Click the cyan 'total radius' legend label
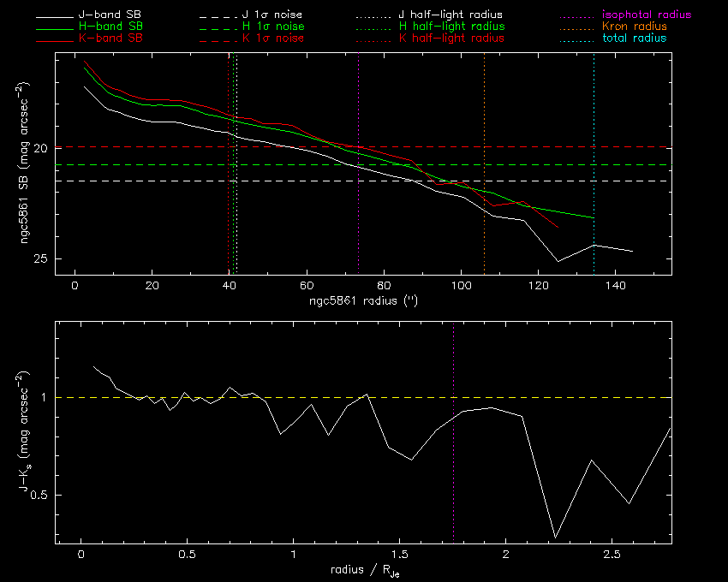The height and width of the screenshot is (582, 728). [634, 38]
